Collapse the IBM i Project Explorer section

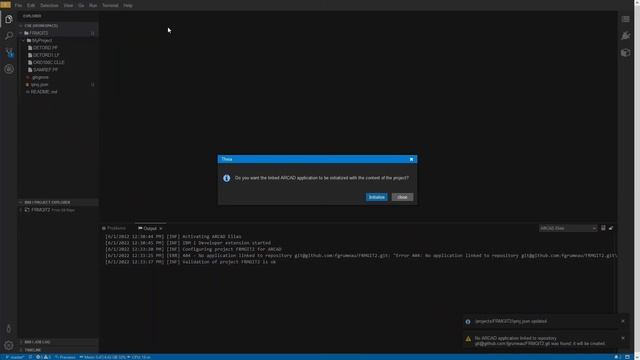58,202
